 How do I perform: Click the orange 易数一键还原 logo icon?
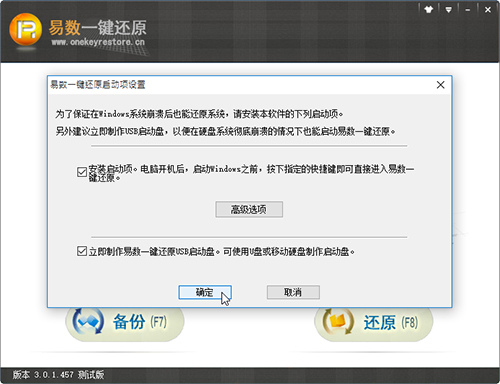pos(25,30)
